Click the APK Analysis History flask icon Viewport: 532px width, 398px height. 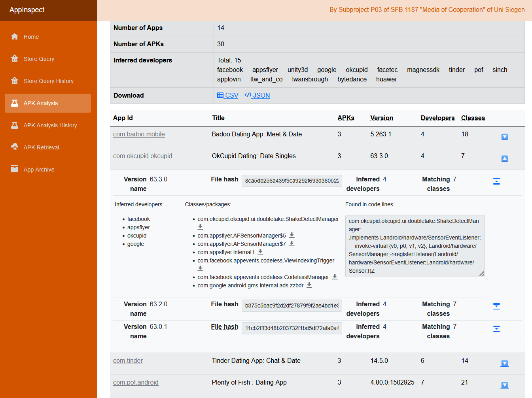(x=15, y=125)
